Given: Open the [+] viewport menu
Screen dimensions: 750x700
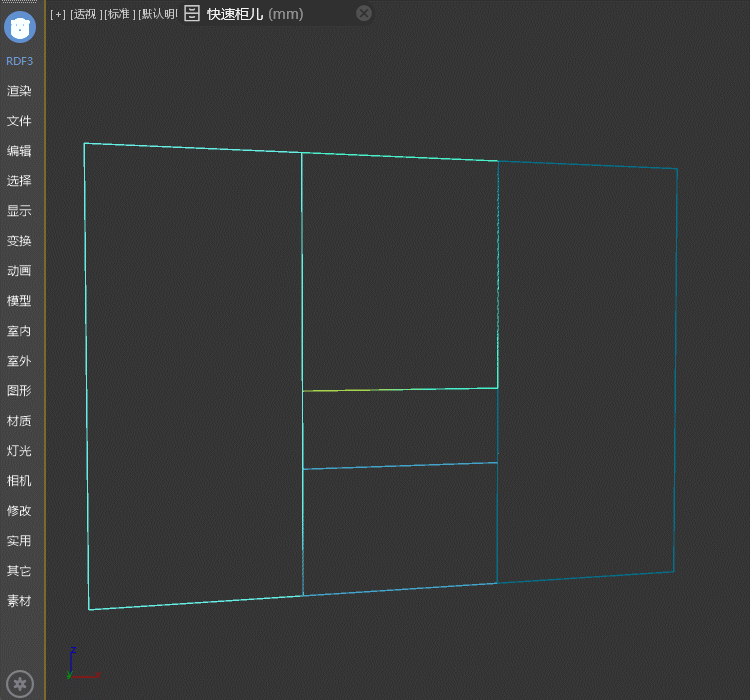Looking at the screenshot, I should pyautogui.click(x=57, y=14).
